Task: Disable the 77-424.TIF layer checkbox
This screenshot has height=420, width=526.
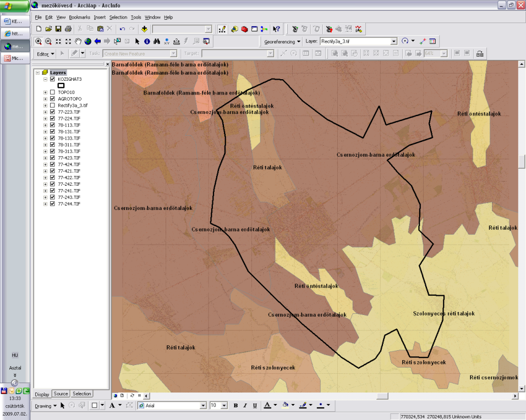Action: [x=52, y=164]
